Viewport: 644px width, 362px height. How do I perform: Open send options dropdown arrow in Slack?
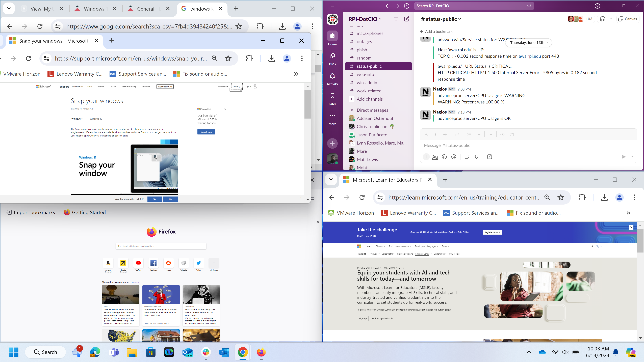632,157
